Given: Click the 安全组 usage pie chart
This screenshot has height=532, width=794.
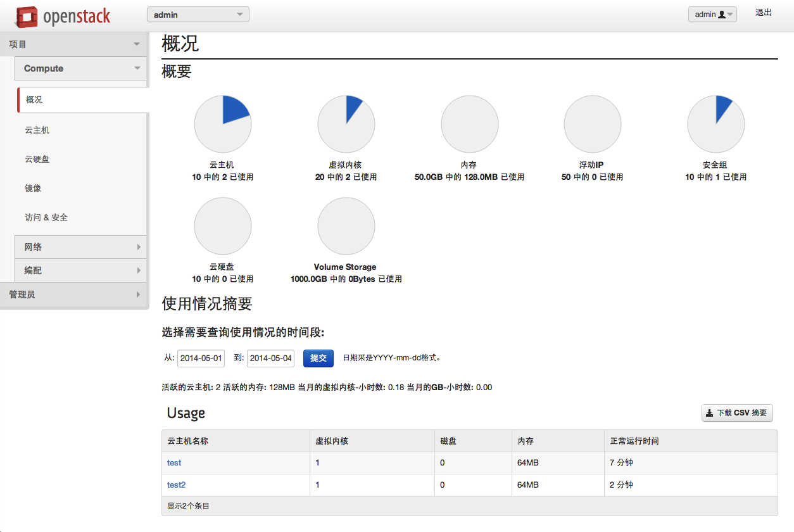Looking at the screenshot, I should (x=716, y=124).
